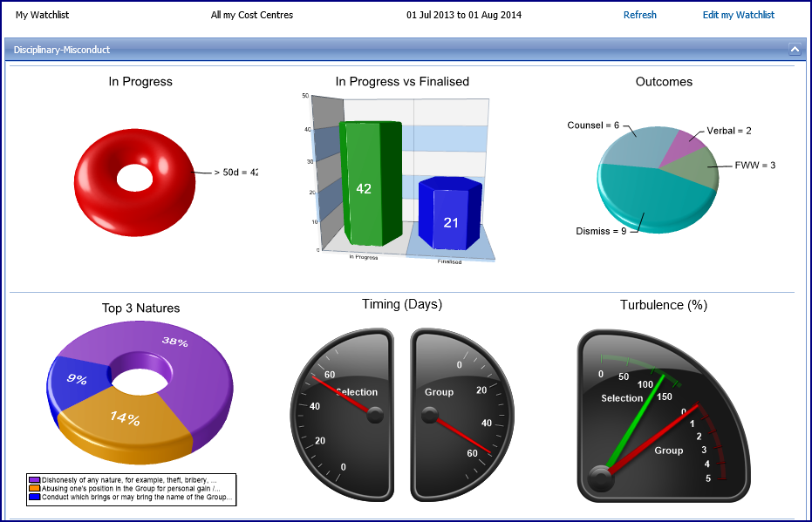Click the Top 3 Natures title
Screen dimensions: 812x522
[x=141, y=308]
